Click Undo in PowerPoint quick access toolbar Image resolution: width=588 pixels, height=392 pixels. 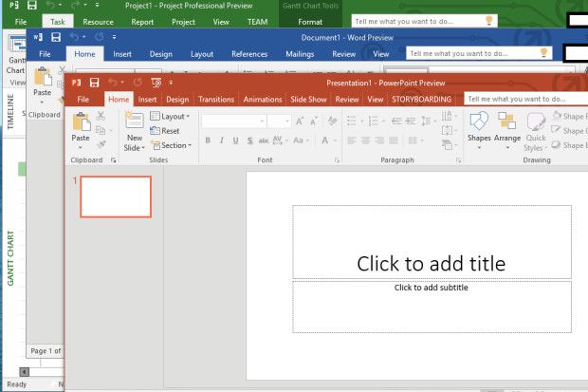112,83
